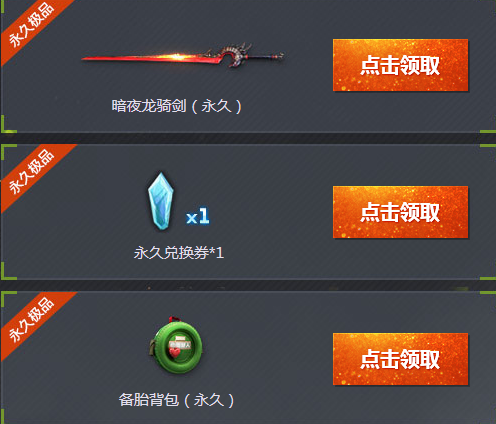The width and height of the screenshot is (496, 424).
Task: Claim the 暗夜龙骑剑 with its 点击领取 button
Action: tap(400, 65)
